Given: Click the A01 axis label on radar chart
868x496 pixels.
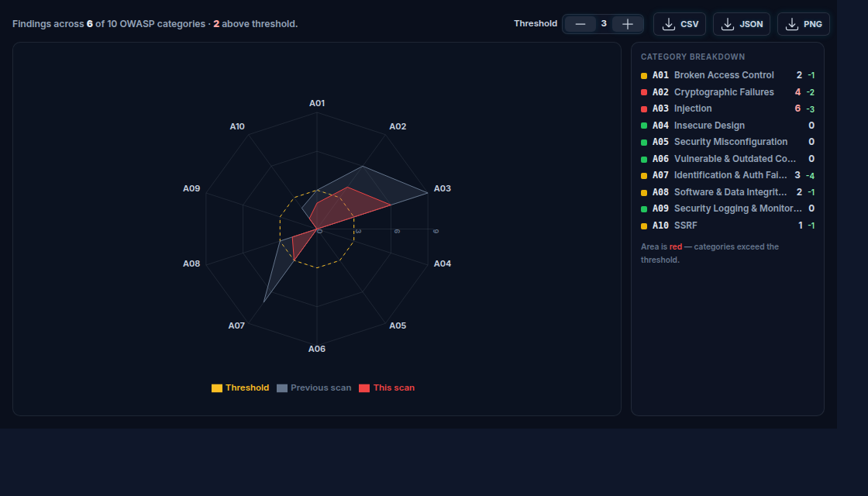Looking at the screenshot, I should (x=317, y=104).
